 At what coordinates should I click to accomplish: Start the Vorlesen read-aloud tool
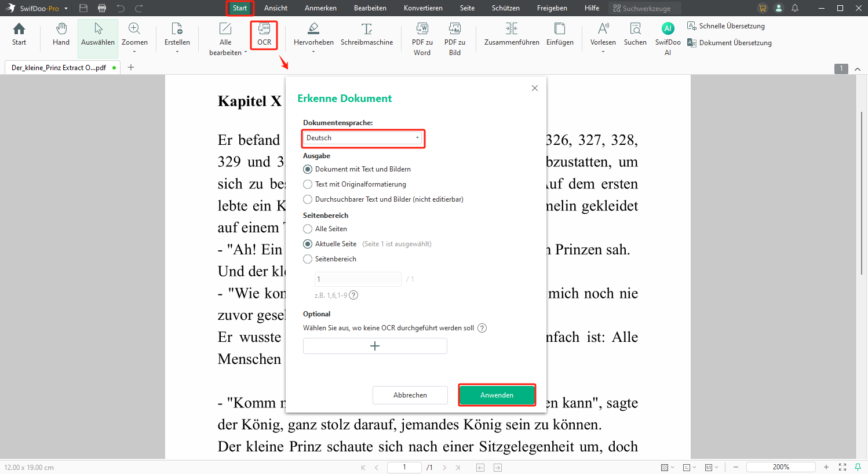(603, 34)
